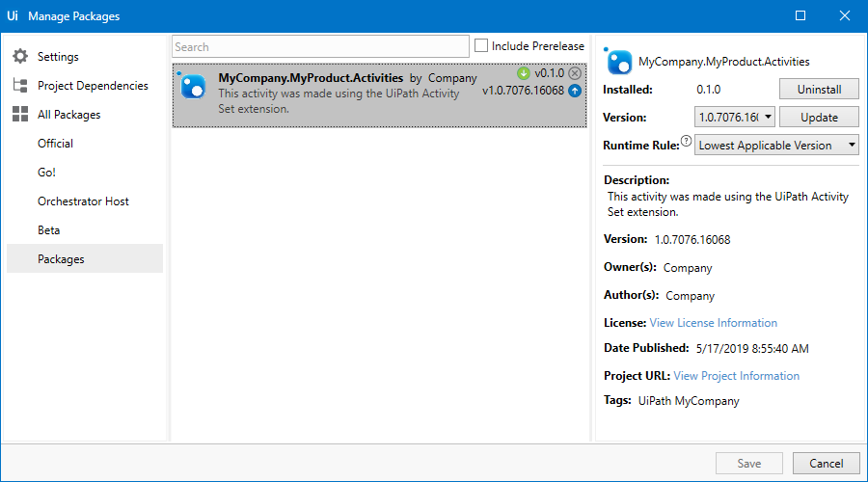Click the Settings gear icon

pyautogui.click(x=20, y=56)
